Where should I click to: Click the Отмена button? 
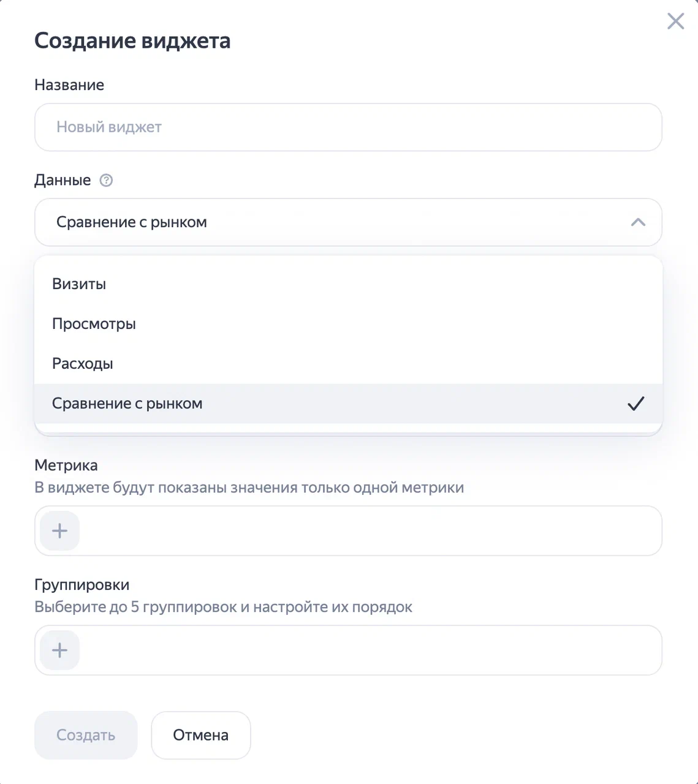click(x=200, y=735)
